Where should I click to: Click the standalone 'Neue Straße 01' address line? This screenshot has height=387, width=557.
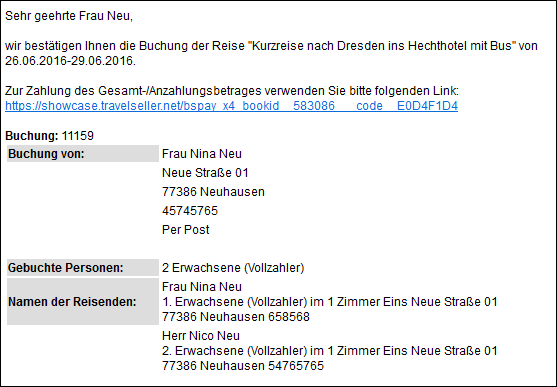pyautogui.click(x=205, y=173)
